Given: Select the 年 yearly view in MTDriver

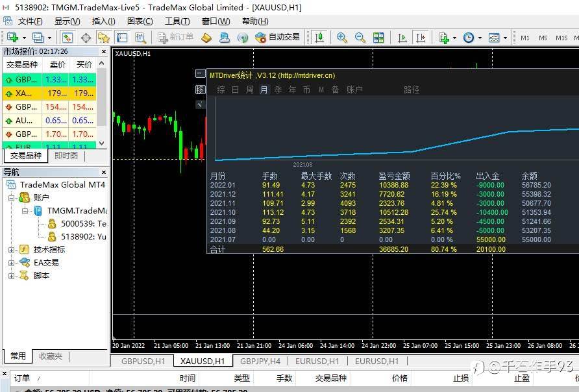Looking at the screenshot, I should coord(293,90).
